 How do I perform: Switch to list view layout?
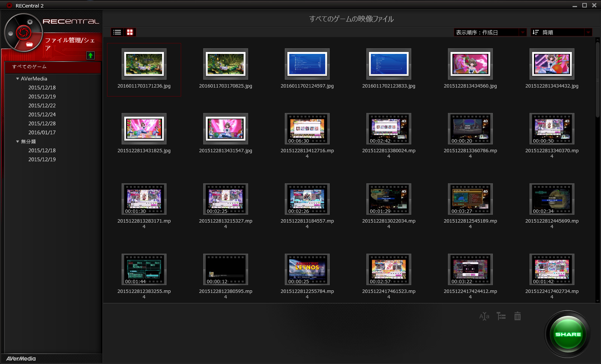[117, 32]
